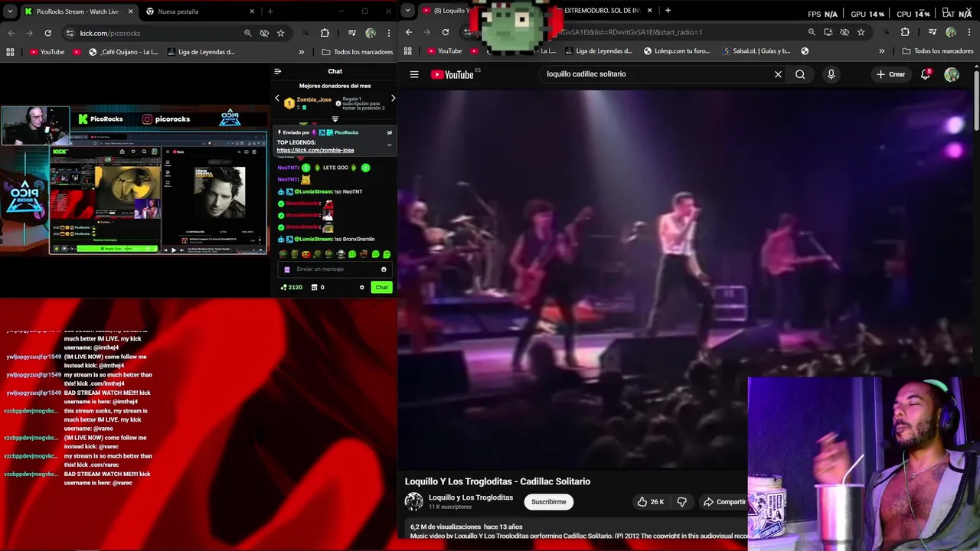The image size is (980, 551).
Task: Open the gift subs icon in chat input
Action: pyautogui.click(x=287, y=269)
